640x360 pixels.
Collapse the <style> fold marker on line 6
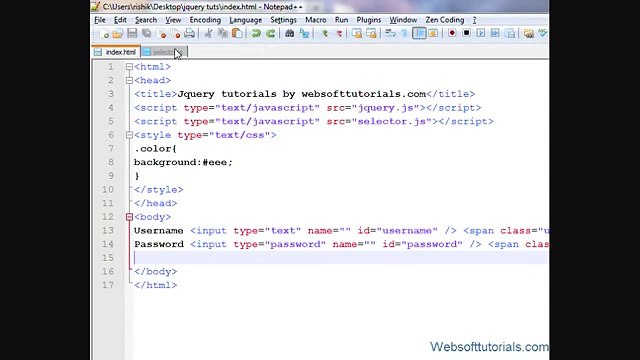pos(129,135)
